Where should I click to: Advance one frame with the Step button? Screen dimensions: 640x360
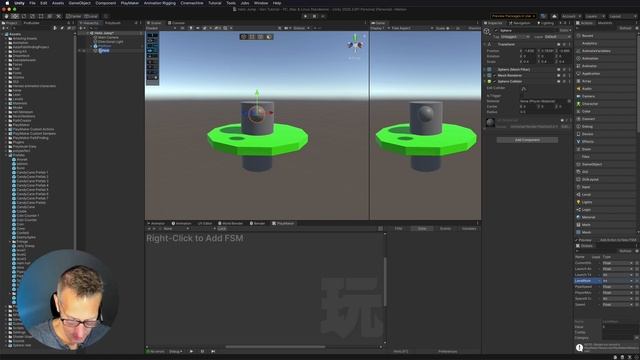(x=323, y=16)
